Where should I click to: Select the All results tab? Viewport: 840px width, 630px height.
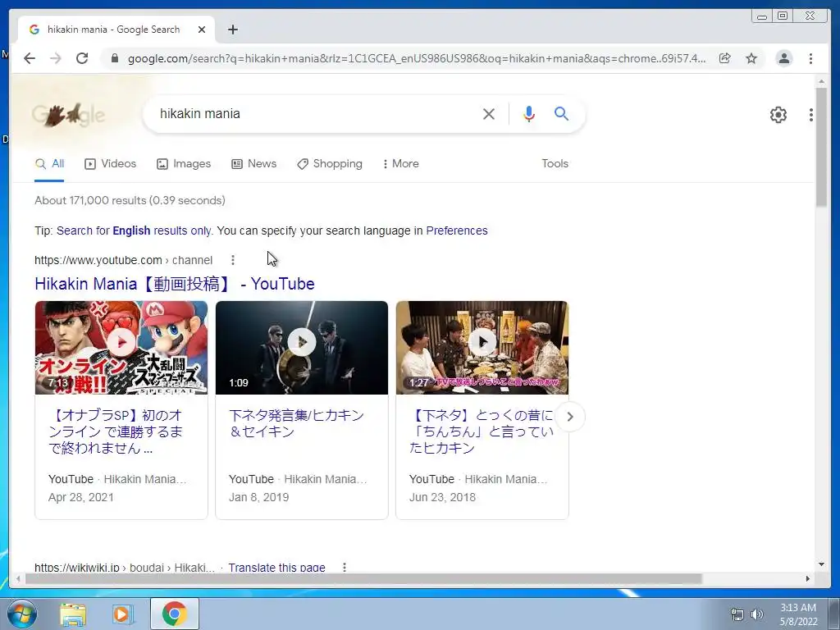[49, 164]
